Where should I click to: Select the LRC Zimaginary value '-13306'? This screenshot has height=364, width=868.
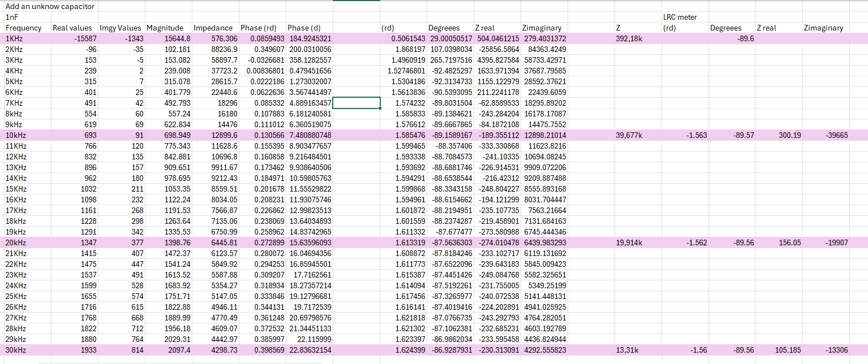(x=837, y=350)
